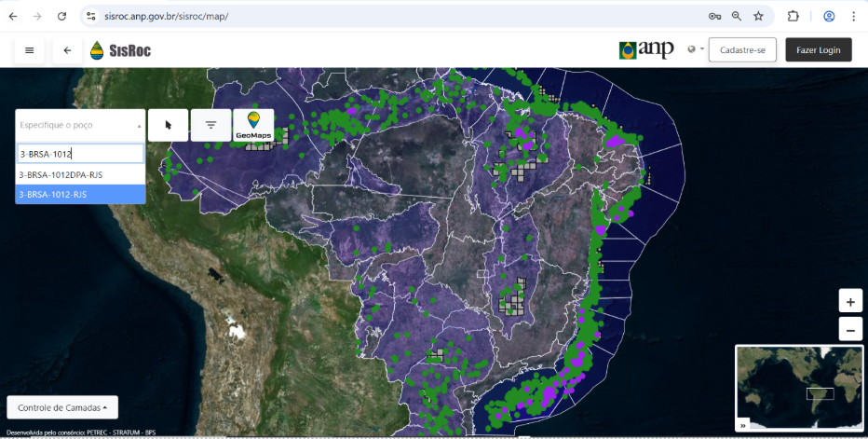Bookmark this page with the star icon
Viewport: 868px width, 439px height.
tap(759, 16)
